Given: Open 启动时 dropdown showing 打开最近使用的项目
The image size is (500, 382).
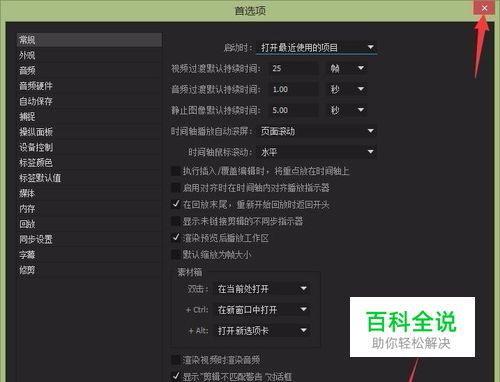Looking at the screenshot, I should [x=317, y=47].
